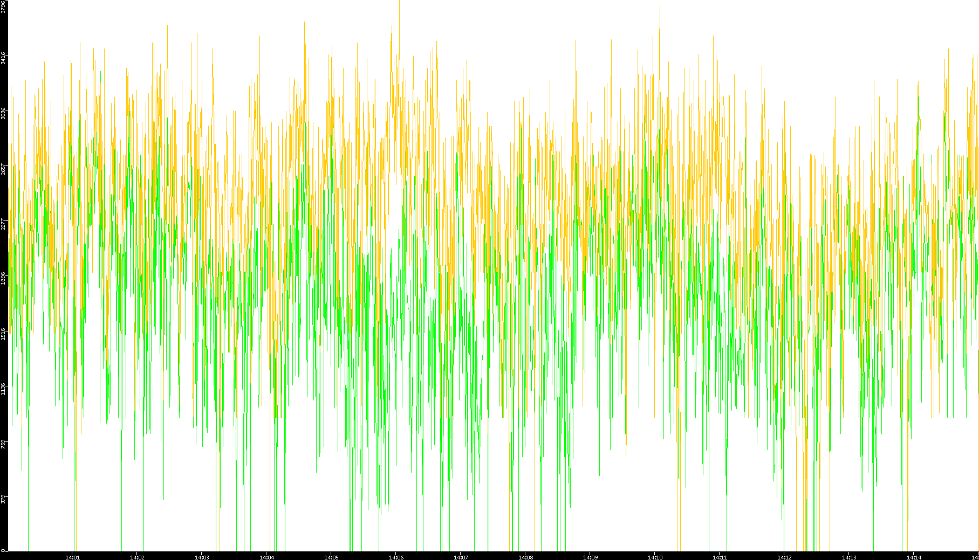Click the 14:03 time axis label

point(202,557)
